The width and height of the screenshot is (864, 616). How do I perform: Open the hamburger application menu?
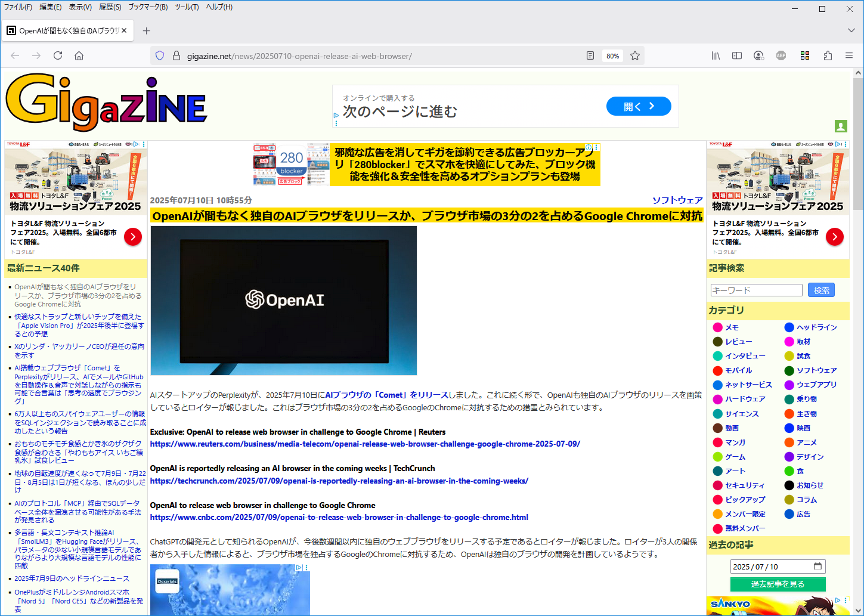point(849,55)
